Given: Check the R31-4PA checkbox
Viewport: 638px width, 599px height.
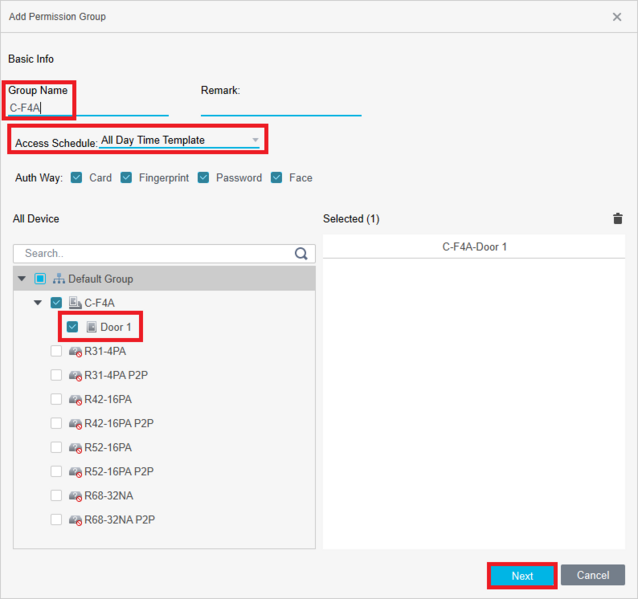Looking at the screenshot, I should coord(56,351).
